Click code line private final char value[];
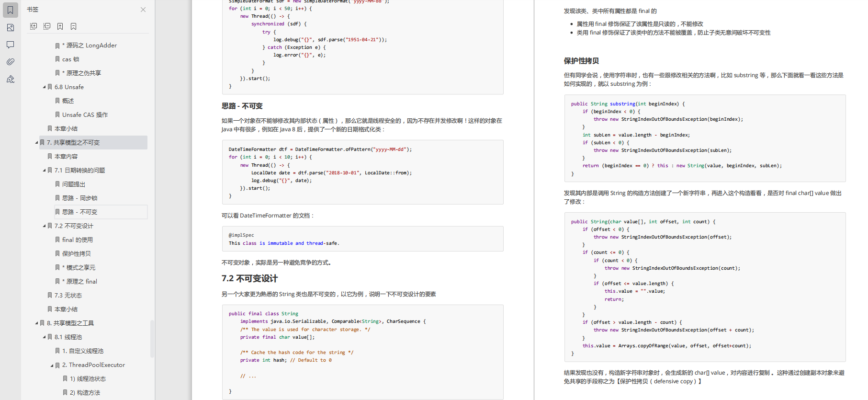Screen dimensions: 868x400 click(278, 337)
